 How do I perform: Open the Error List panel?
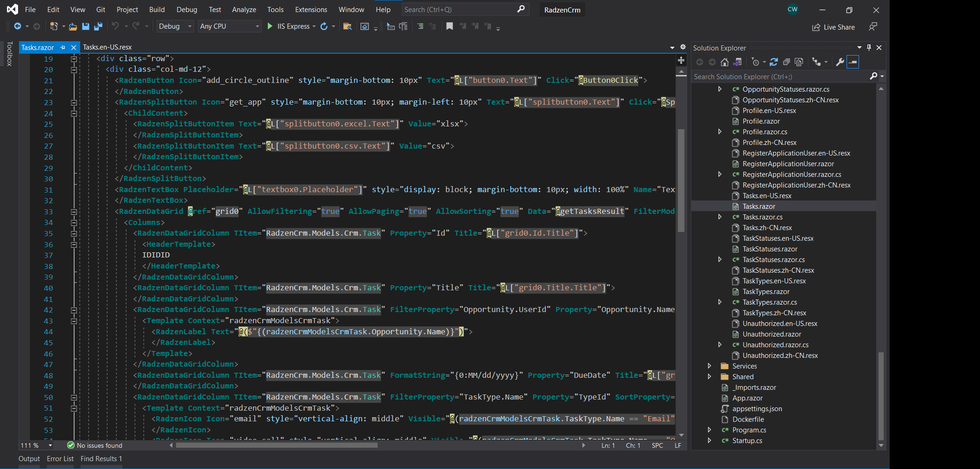click(60, 458)
